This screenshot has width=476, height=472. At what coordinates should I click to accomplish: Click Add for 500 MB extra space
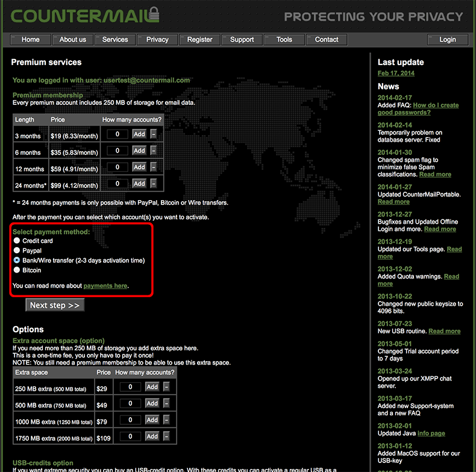point(152,403)
